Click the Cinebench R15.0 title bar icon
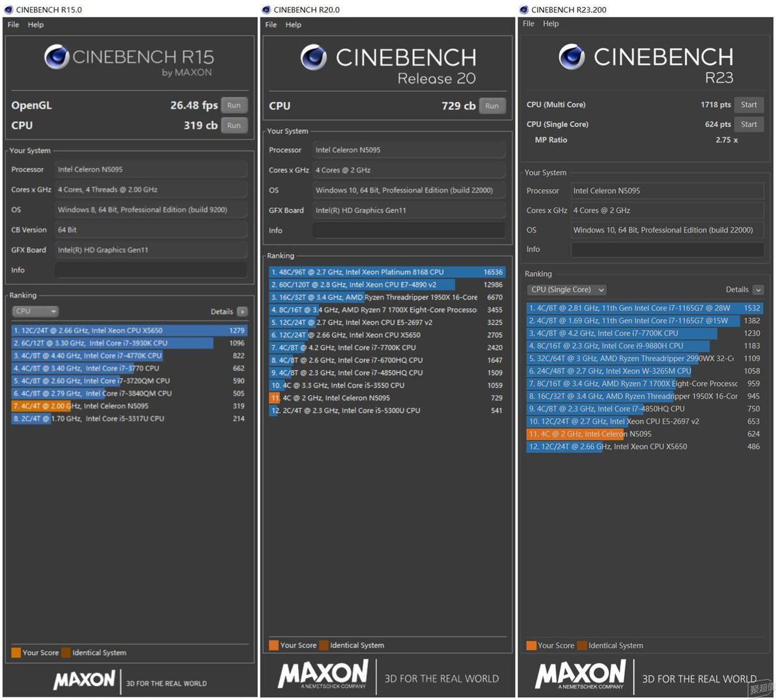 8,9
